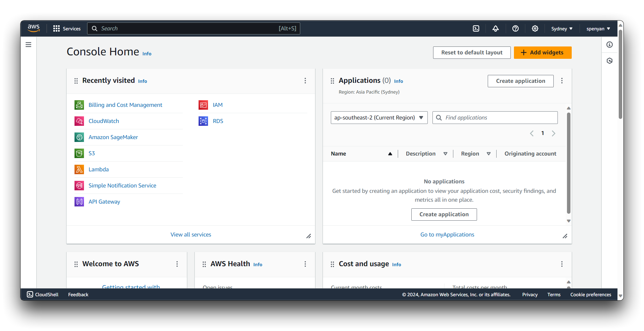Click the Lambda service icon
The width and height of the screenshot is (644, 331).
click(x=79, y=169)
